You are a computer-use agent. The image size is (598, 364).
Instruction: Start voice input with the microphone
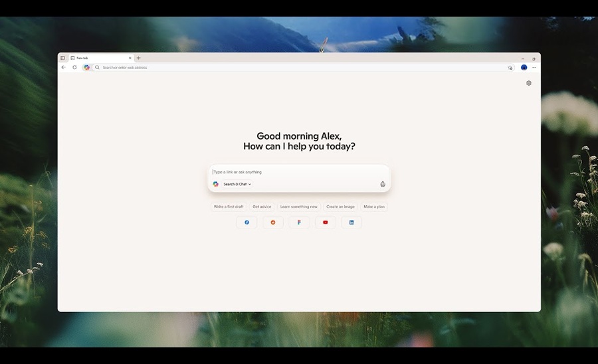[x=383, y=184]
